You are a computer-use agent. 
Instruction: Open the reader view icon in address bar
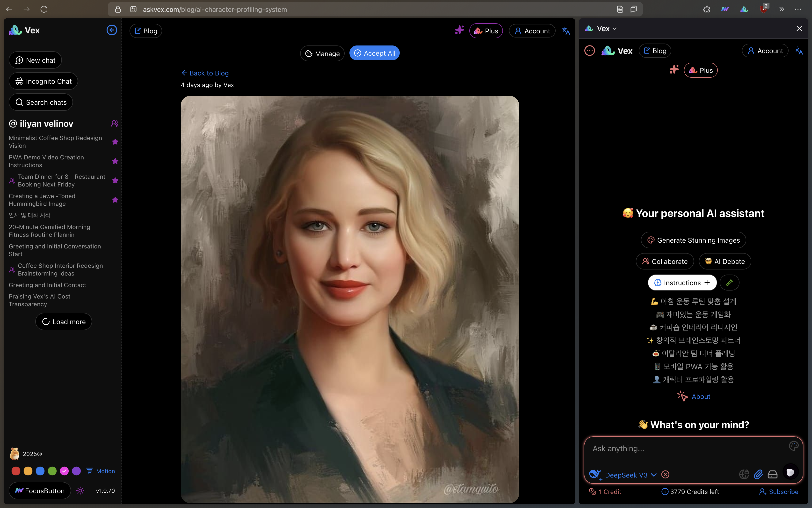point(620,9)
